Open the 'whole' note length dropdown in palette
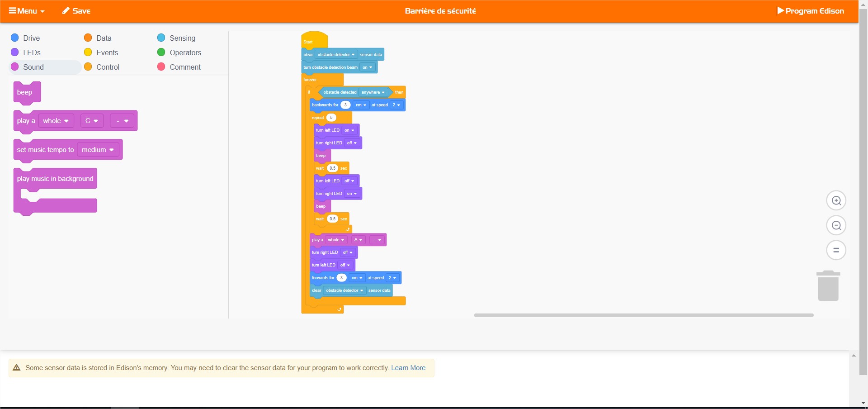Viewport: 868px width, 409px height. coord(56,121)
